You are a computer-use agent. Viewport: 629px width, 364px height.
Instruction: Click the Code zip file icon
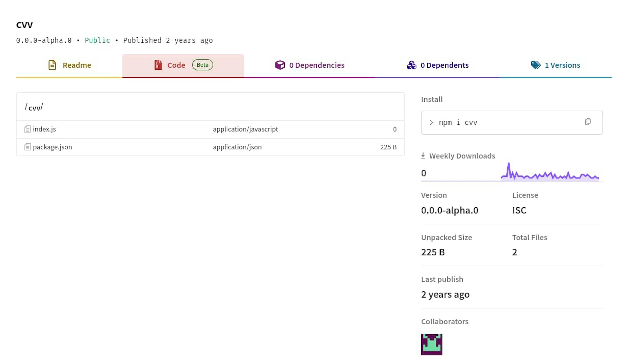click(x=158, y=65)
